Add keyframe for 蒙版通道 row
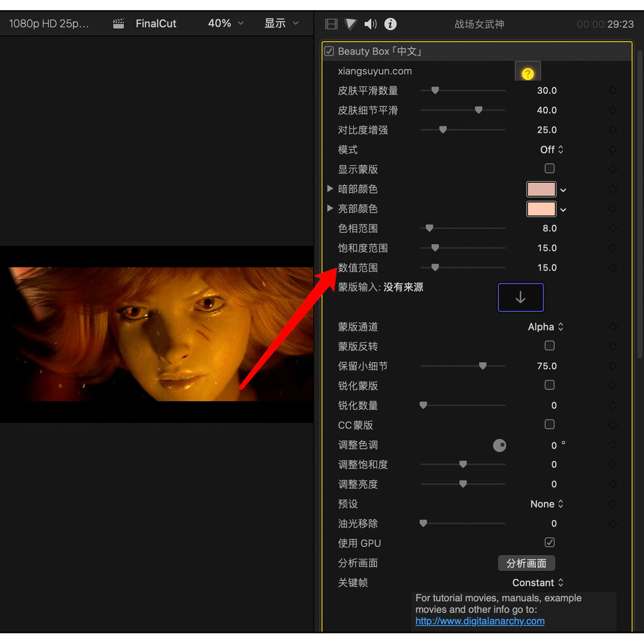The width and height of the screenshot is (644, 644). (x=613, y=326)
